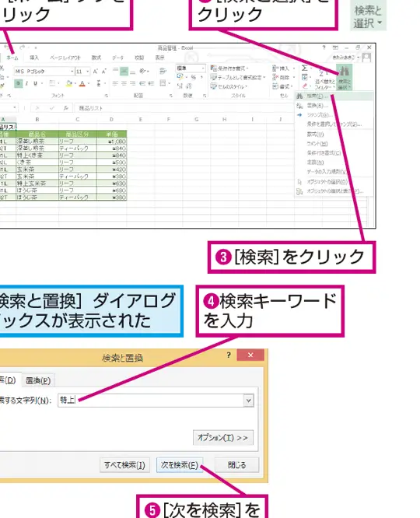The width and height of the screenshot is (420, 518).
Task: Click the Excel Help question mark
Action: pyautogui.click(x=324, y=47)
